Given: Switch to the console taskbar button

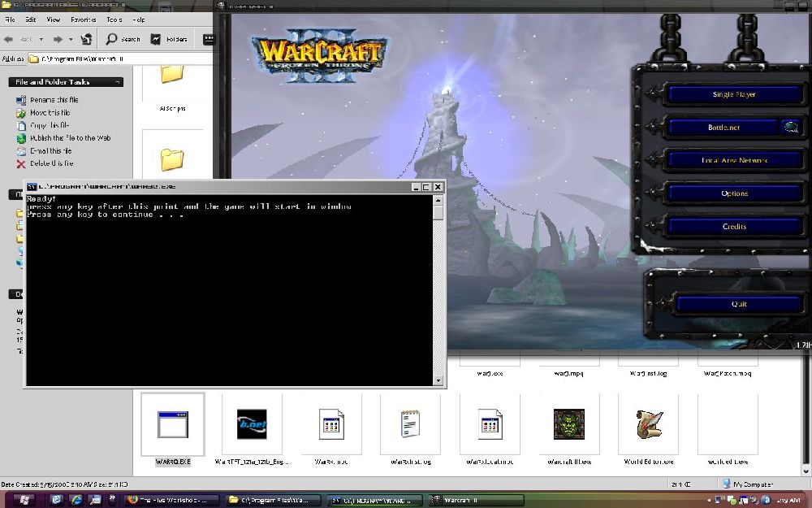Looking at the screenshot, I should (375, 500).
